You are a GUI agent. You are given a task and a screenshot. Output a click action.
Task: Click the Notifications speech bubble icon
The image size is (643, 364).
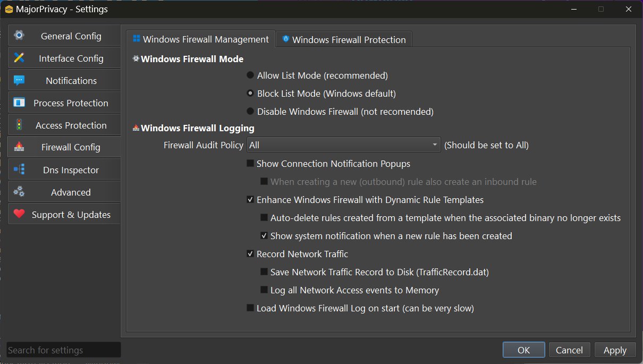pos(19,80)
